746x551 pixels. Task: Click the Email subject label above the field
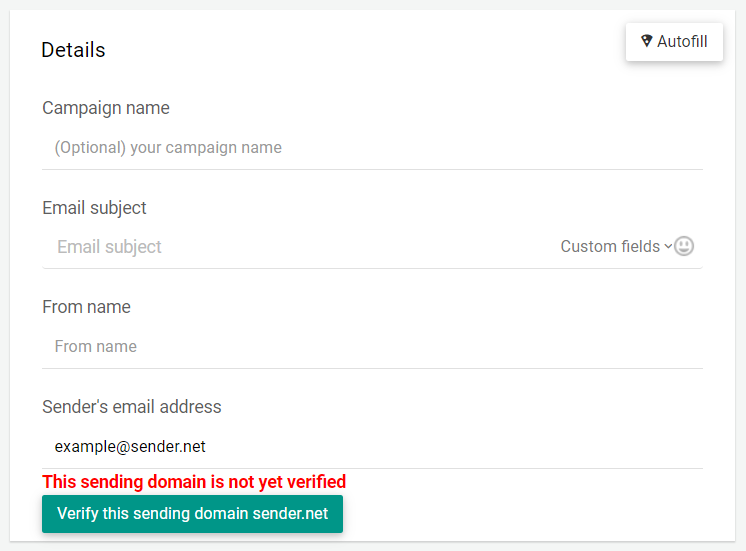[94, 208]
